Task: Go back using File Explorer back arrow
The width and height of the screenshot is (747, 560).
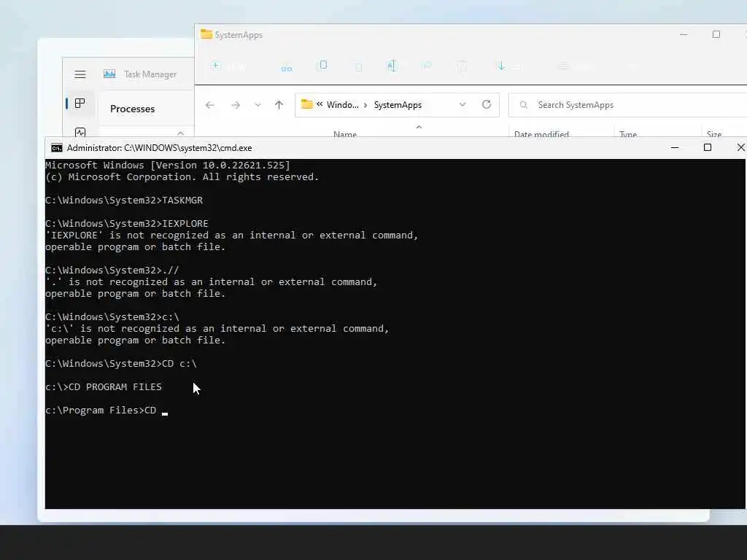Action: 210,105
